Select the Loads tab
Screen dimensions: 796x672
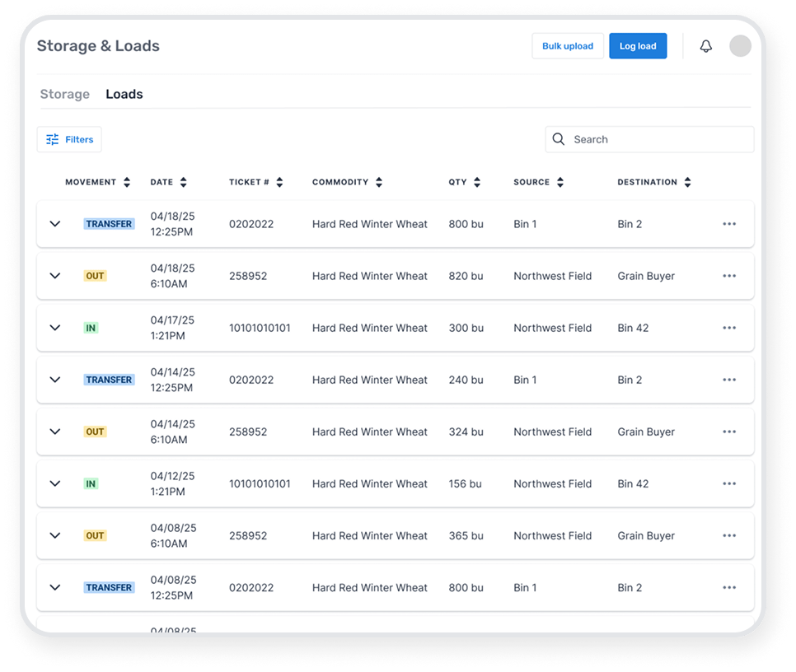coord(124,94)
